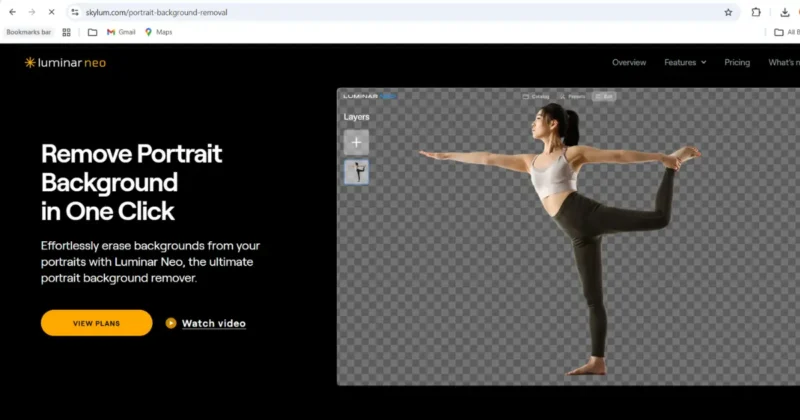
Task: Stop page loading with the X button
Action: (x=51, y=12)
